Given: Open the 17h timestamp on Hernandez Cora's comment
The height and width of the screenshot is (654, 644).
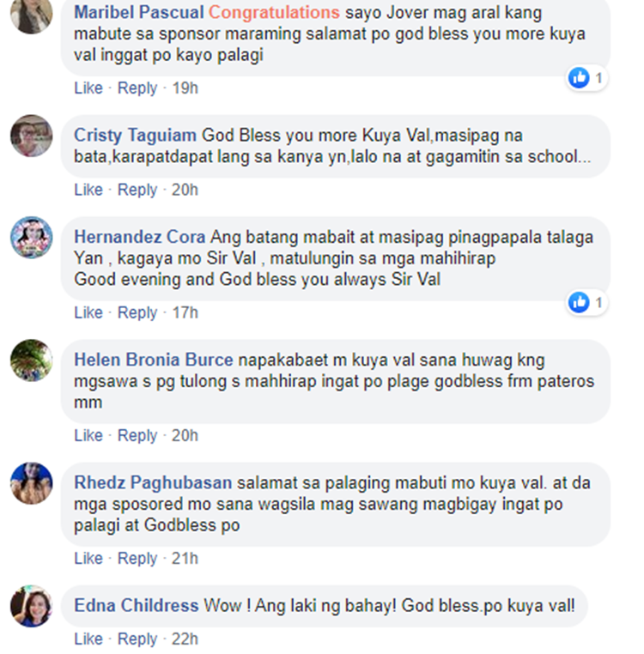Looking at the screenshot, I should [x=185, y=312].
